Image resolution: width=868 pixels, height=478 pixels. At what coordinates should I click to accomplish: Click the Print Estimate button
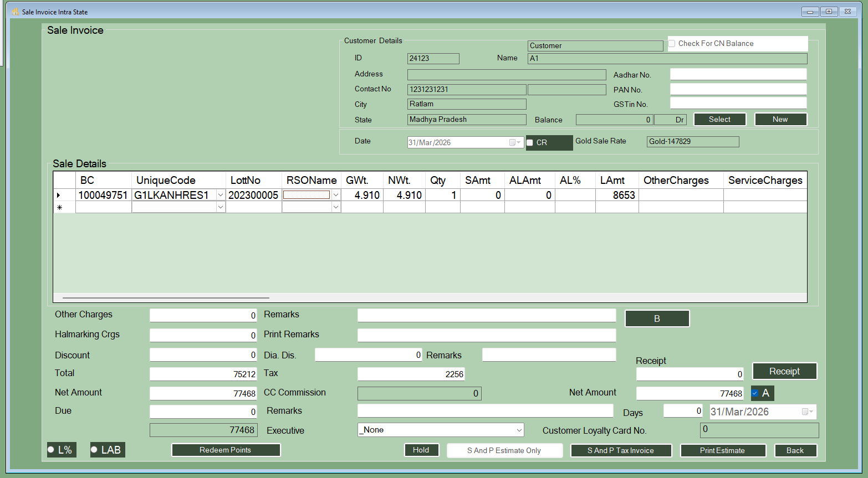coord(723,450)
